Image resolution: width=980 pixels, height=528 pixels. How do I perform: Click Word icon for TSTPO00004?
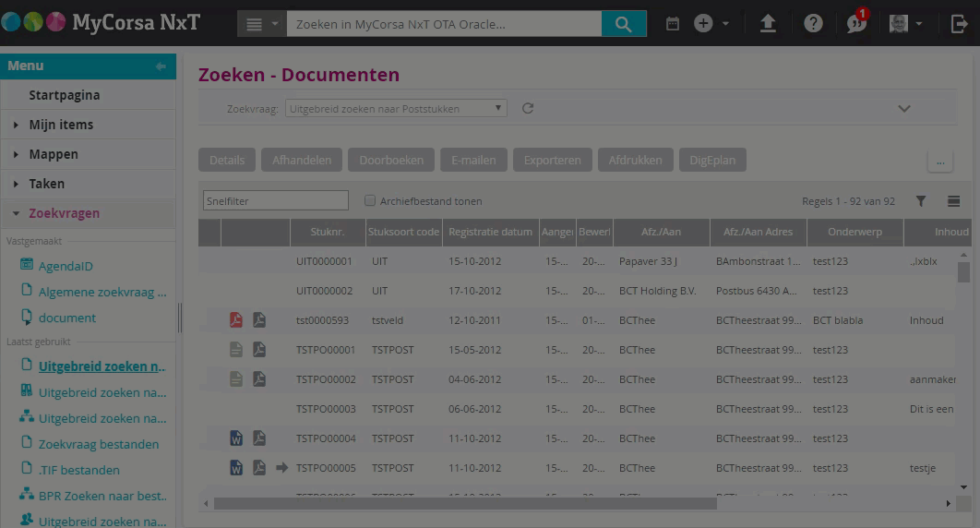point(235,438)
